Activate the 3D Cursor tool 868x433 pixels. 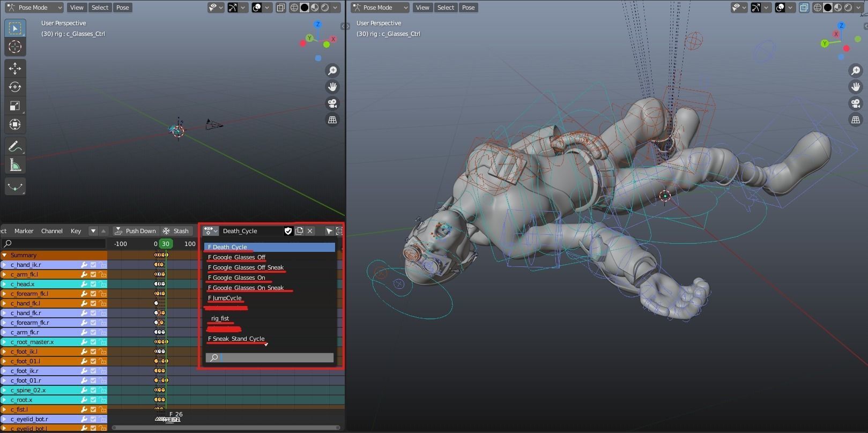point(15,47)
